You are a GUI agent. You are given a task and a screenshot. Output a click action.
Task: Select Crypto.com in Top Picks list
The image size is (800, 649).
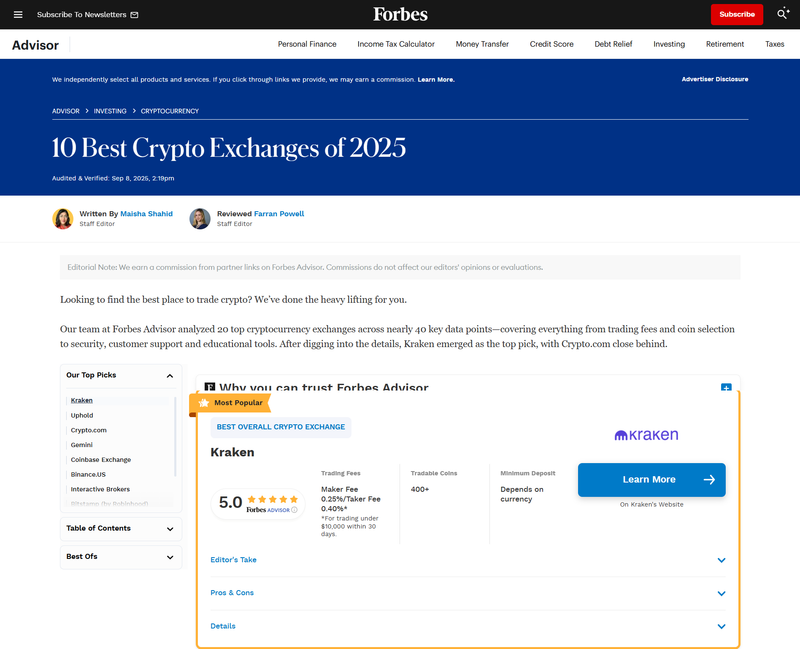pos(88,430)
